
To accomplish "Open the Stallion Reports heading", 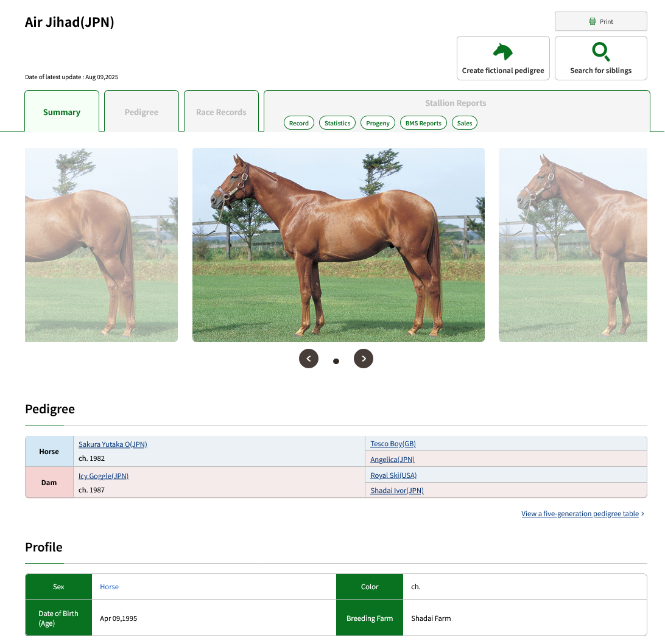I will pyautogui.click(x=456, y=103).
